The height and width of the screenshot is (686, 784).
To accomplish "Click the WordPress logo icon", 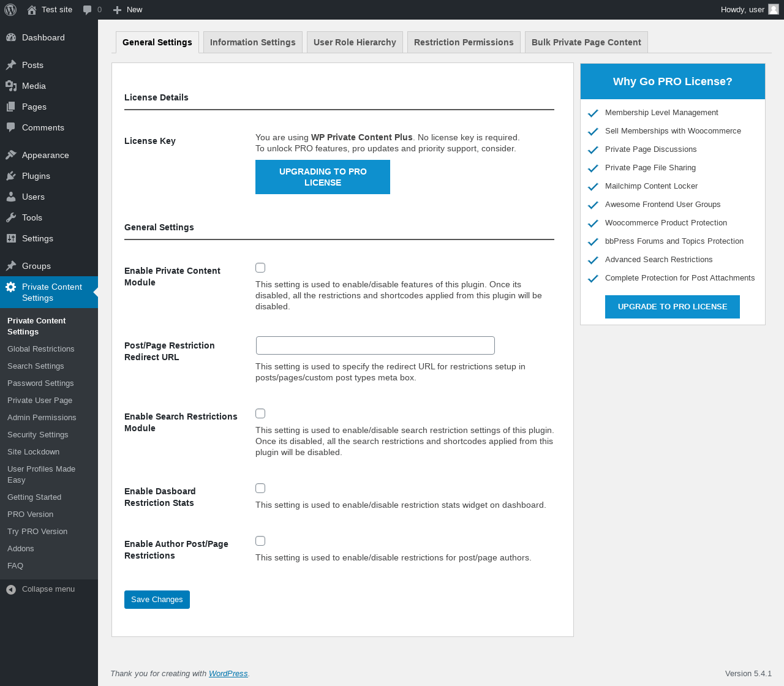I will [x=10, y=10].
